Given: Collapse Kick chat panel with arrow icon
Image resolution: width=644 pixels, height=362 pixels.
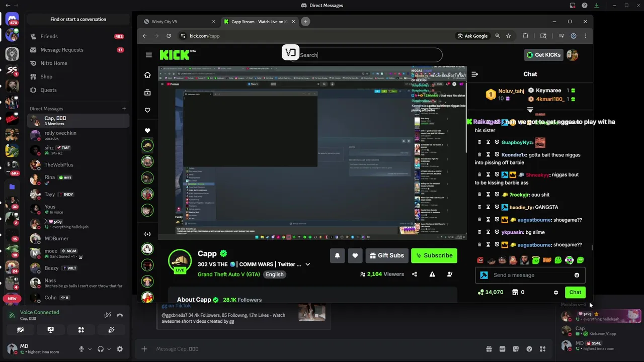Looking at the screenshot, I should pos(474,74).
